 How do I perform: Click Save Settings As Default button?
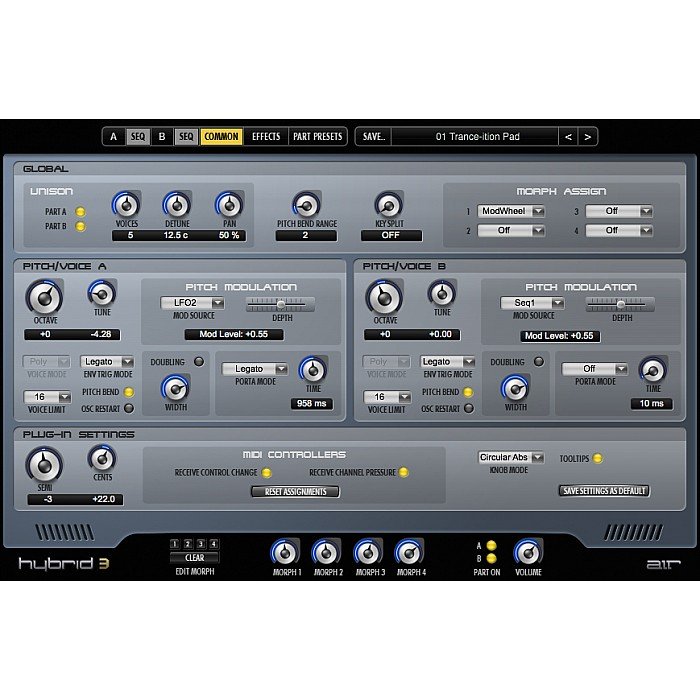tap(603, 491)
